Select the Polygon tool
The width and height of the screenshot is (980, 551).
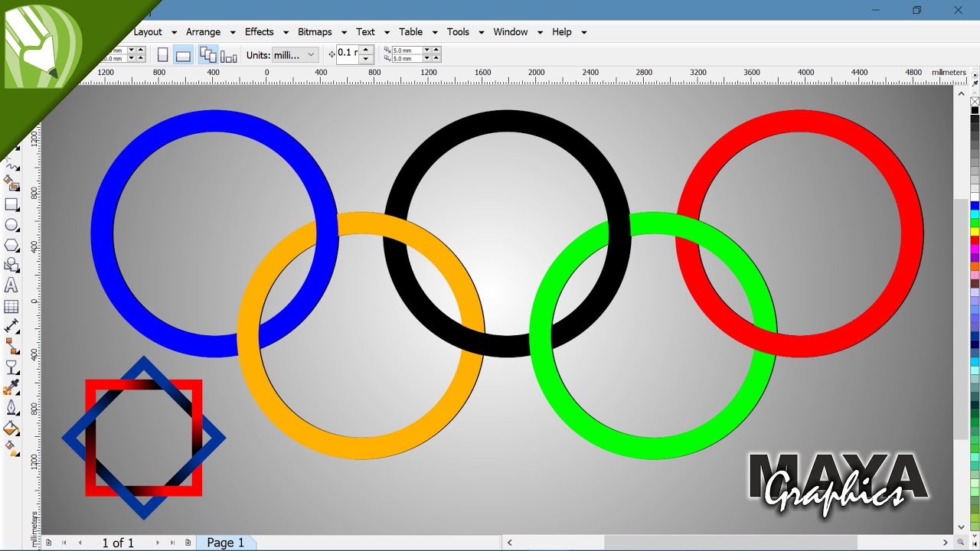coord(12,246)
